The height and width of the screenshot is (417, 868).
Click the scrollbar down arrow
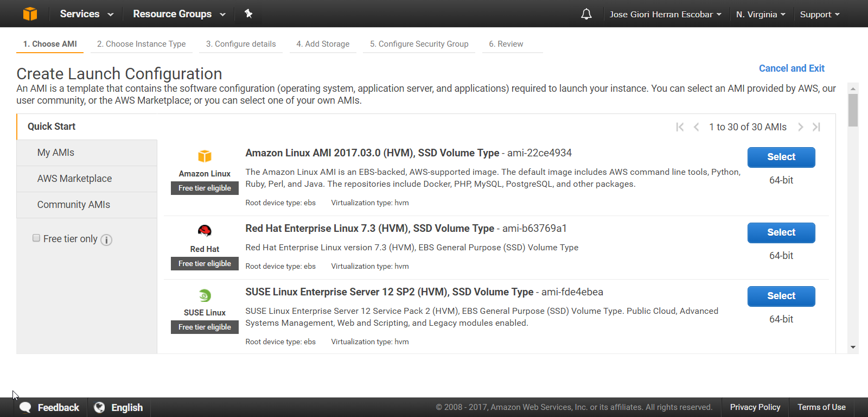coord(853,347)
